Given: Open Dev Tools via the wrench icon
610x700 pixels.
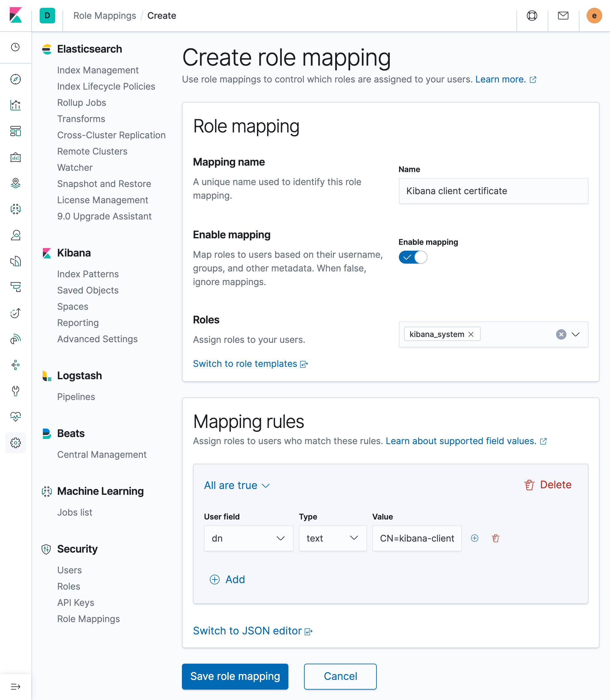Looking at the screenshot, I should click(15, 391).
